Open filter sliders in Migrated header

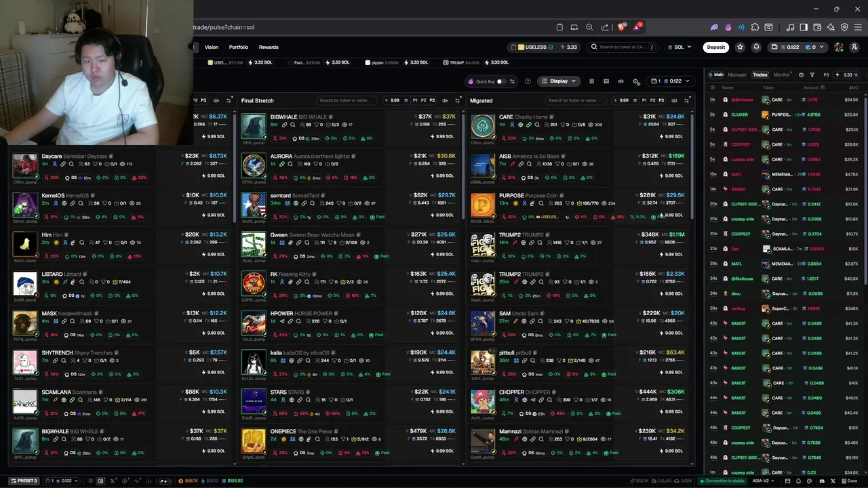coord(687,100)
